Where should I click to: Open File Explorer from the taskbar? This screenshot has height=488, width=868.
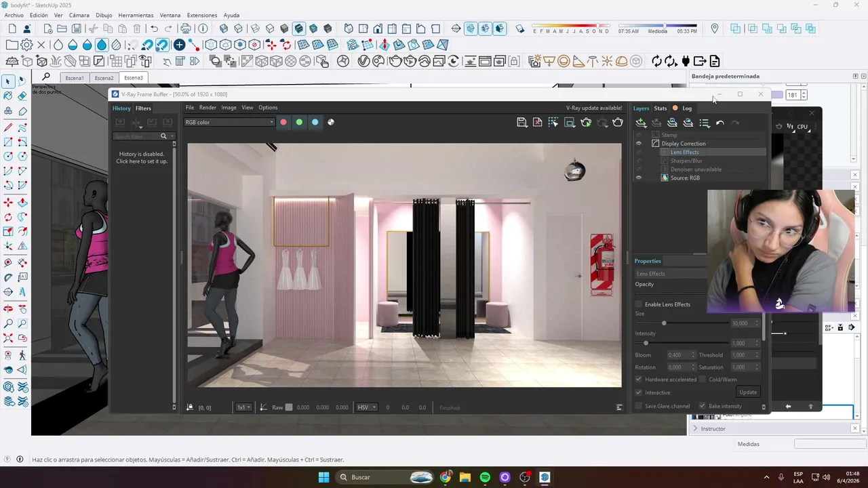[x=465, y=477]
